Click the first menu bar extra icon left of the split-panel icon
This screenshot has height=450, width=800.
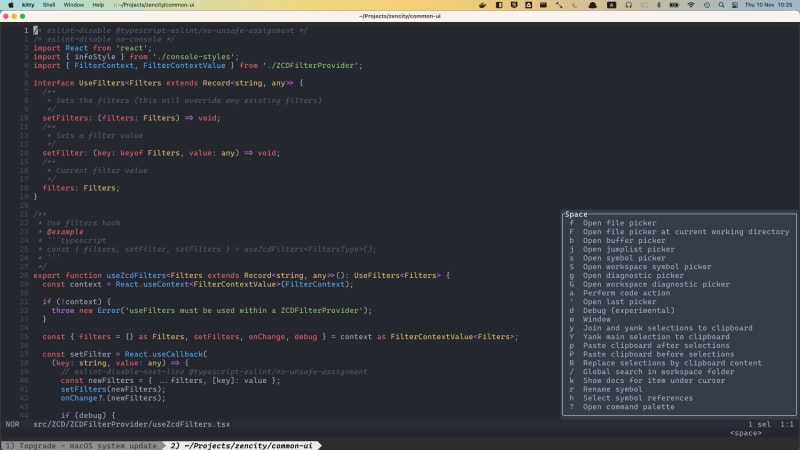(482, 5)
